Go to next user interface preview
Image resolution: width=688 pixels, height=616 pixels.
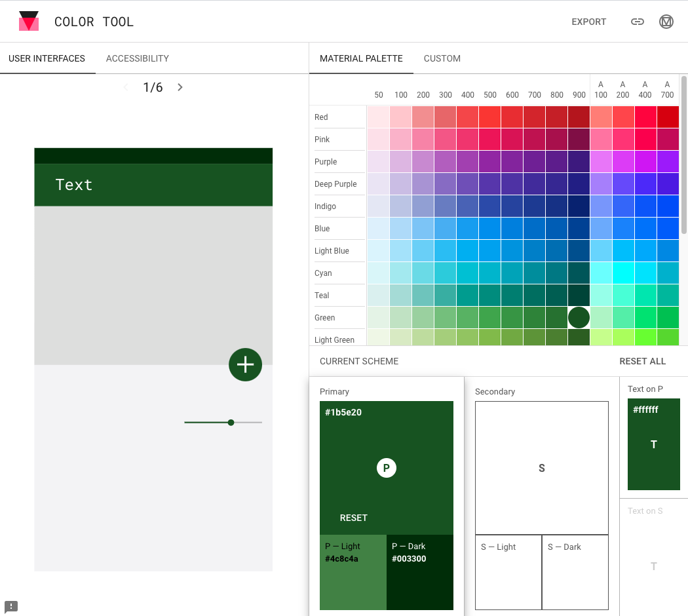(180, 87)
